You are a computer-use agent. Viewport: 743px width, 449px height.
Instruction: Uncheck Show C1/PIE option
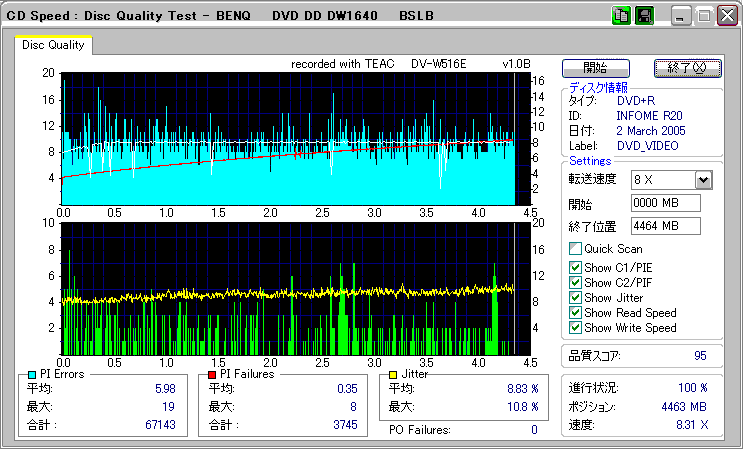(x=575, y=267)
